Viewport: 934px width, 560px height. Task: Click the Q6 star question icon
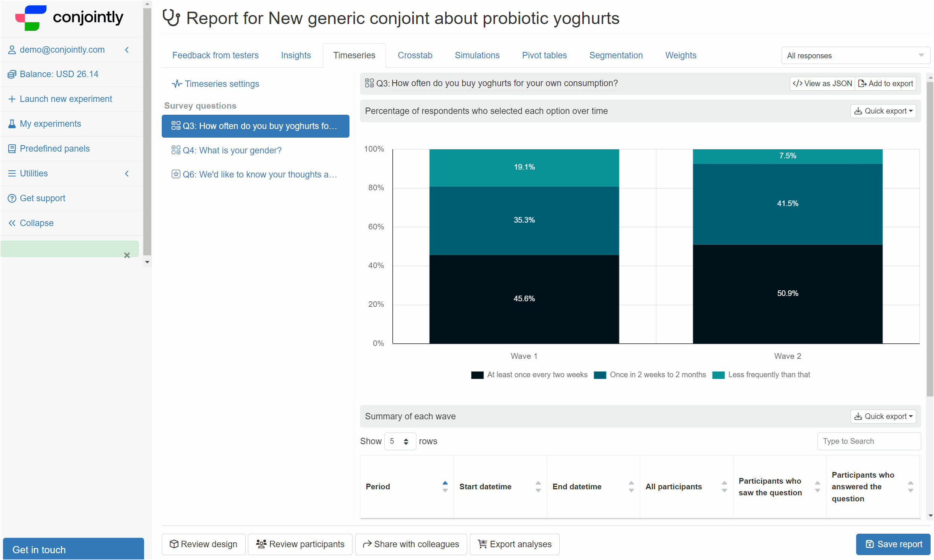point(176,175)
